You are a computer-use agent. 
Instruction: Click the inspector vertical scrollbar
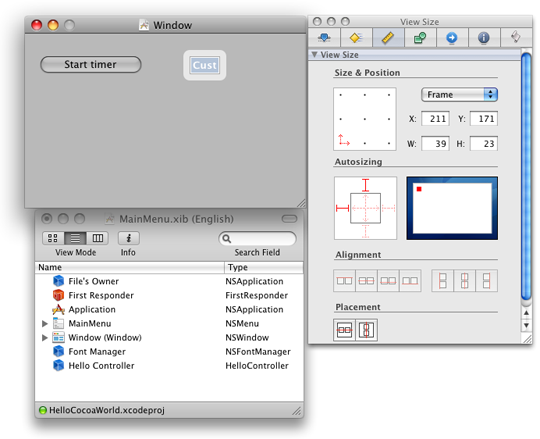coord(526,176)
